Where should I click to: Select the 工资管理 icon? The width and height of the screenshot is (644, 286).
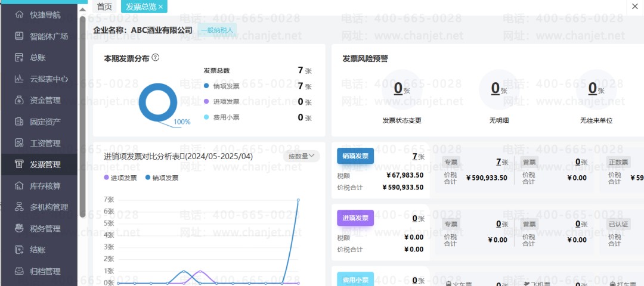pos(19,143)
